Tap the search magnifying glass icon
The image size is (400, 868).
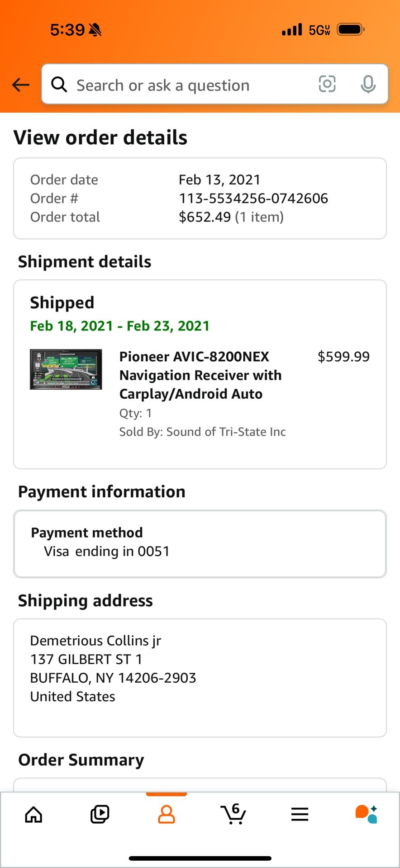59,85
